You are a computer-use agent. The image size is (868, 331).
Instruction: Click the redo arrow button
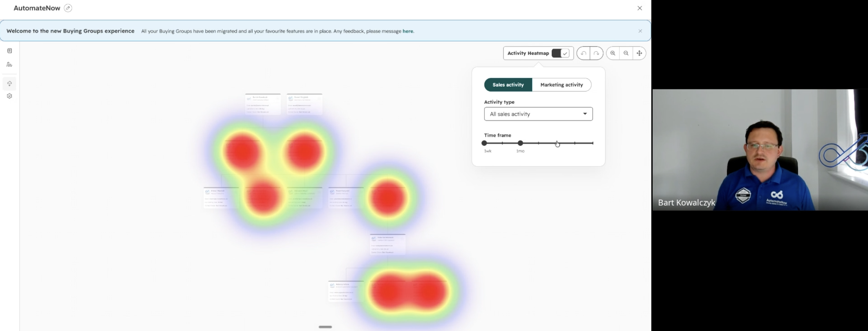click(596, 53)
